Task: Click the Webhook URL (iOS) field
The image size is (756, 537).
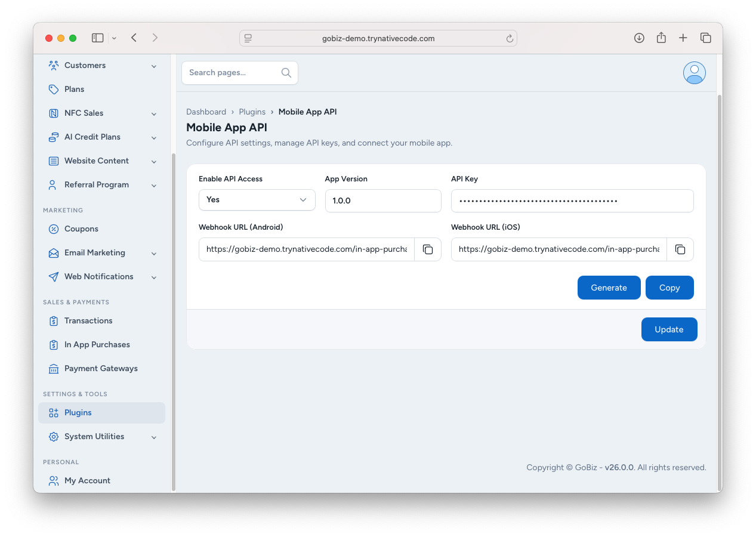Action: (x=559, y=249)
